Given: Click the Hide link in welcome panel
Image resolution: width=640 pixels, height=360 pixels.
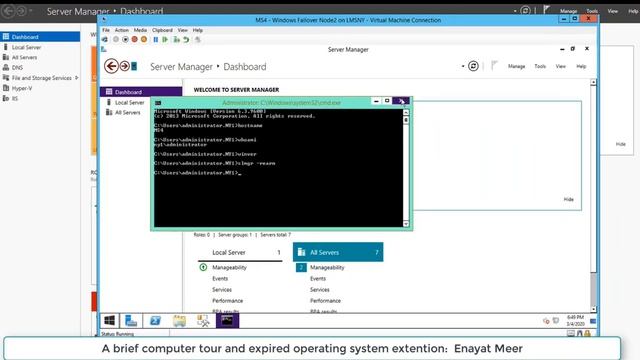Looking at the screenshot, I should (569, 199).
